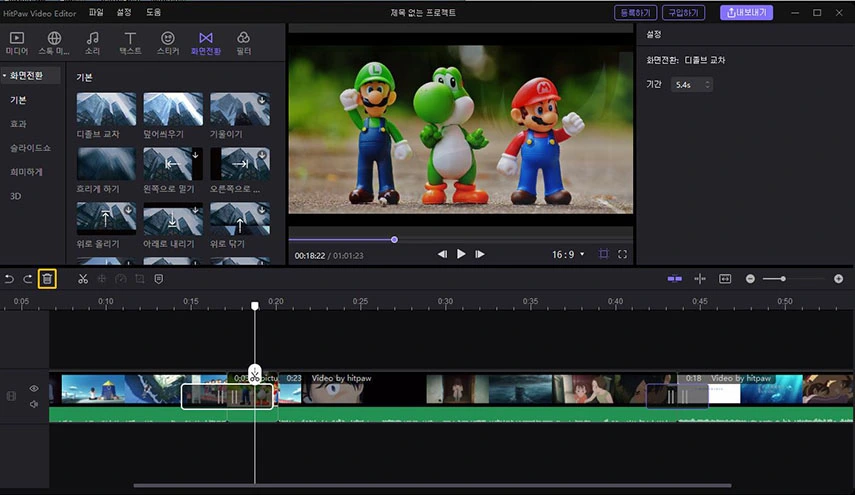855x495 pixels.
Task: Click the 구입하기 purchase button
Action: point(683,13)
